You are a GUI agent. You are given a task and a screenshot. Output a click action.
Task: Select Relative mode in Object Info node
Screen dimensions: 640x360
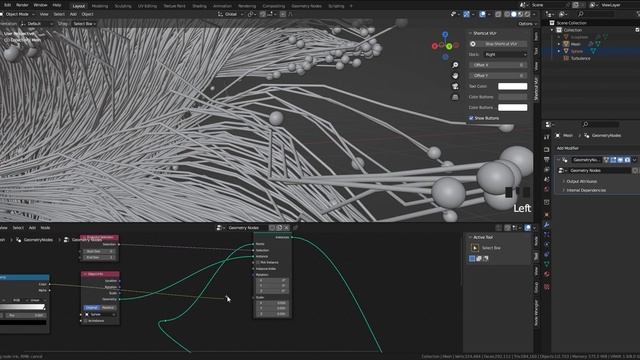tap(109, 308)
